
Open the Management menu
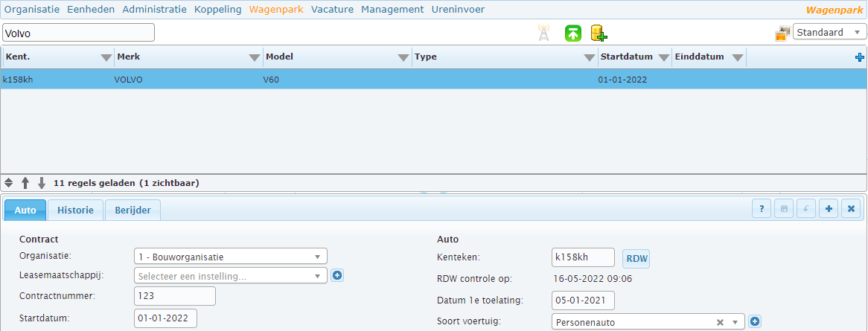(392, 10)
